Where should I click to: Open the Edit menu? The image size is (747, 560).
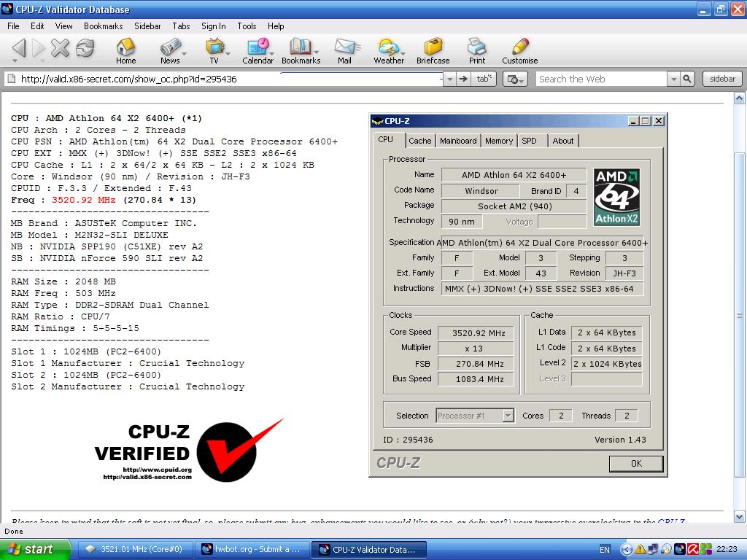pos(37,26)
